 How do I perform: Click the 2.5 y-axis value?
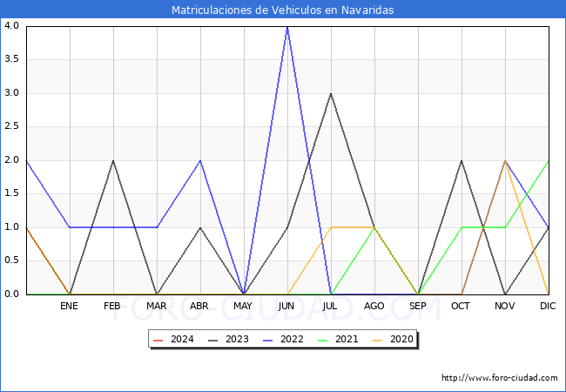(x=11, y=126)
